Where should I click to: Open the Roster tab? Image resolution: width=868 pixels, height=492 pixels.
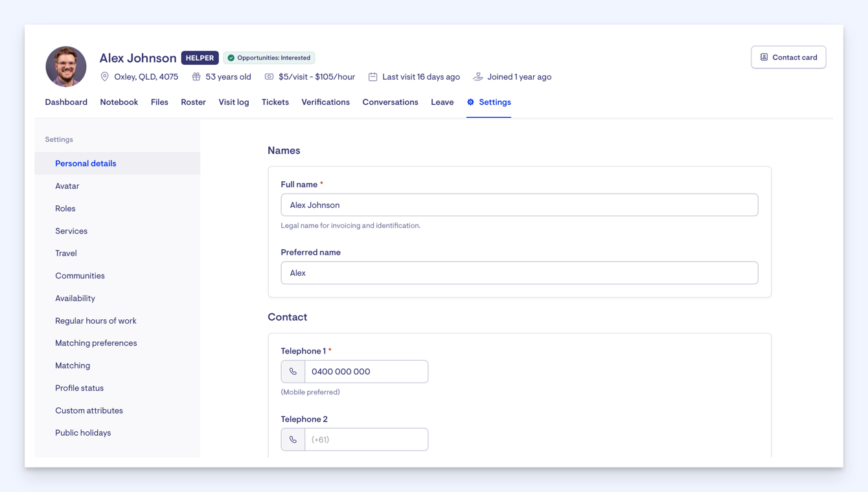tap(193, 102)
